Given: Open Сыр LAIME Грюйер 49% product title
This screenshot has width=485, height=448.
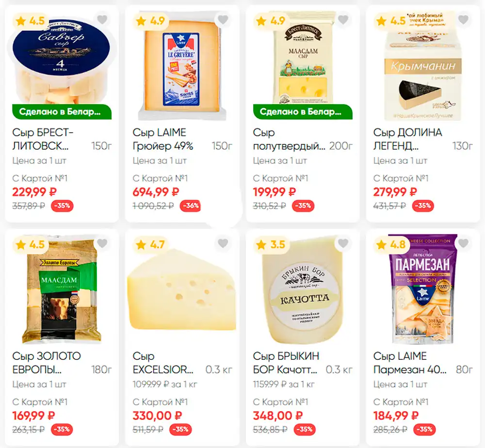Looking at the screenshot, I should tap(163, 139).
